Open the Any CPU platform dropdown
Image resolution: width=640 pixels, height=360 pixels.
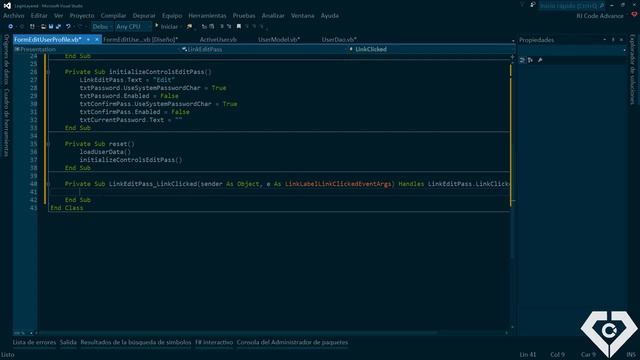pos(133,27)
